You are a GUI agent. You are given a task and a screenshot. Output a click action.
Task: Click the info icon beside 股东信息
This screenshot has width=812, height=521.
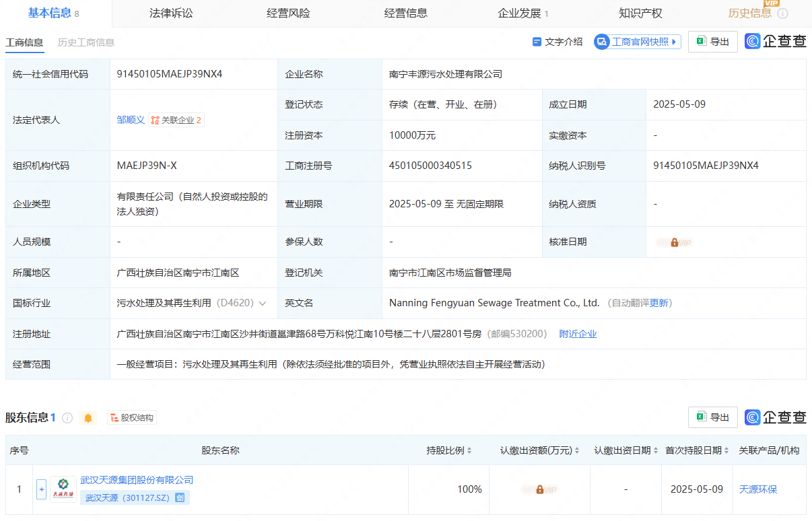pos(67,418)
